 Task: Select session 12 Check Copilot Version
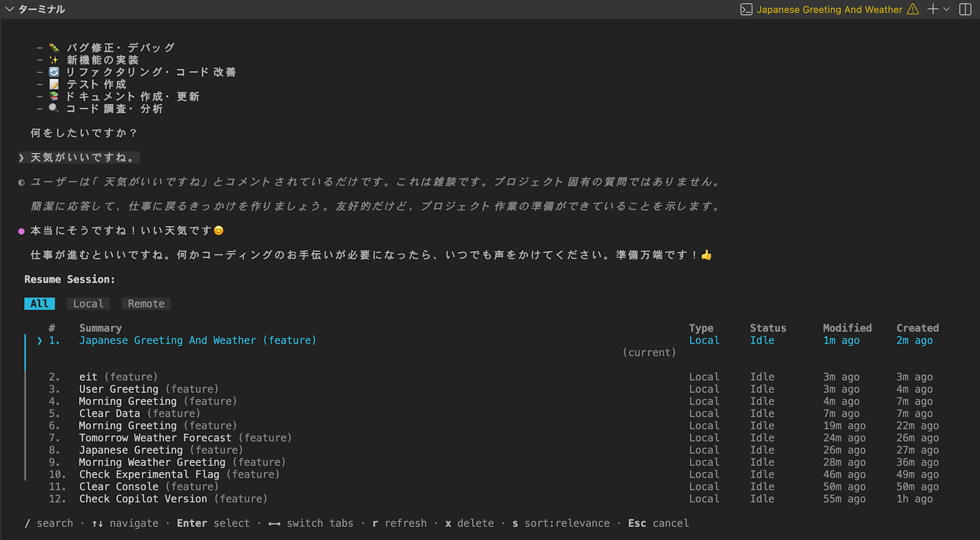(173, 499)
